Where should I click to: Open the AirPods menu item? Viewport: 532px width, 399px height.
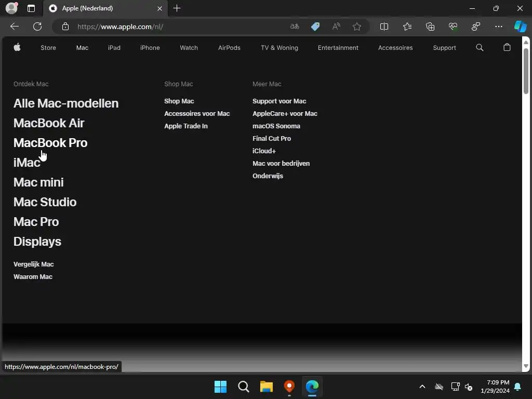click(x=229, y=48)
